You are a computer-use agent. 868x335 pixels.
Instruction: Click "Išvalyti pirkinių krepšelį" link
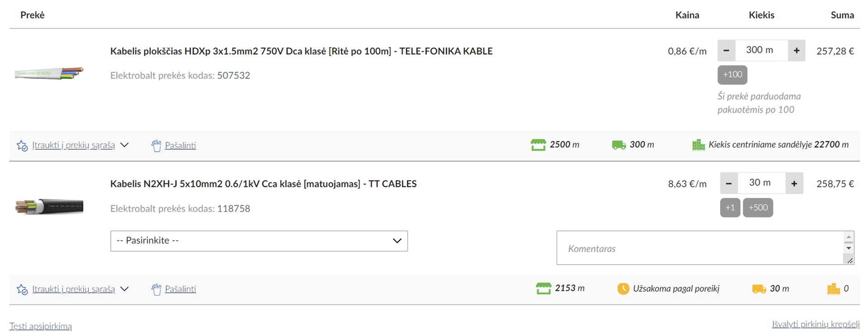coord(816,324)
